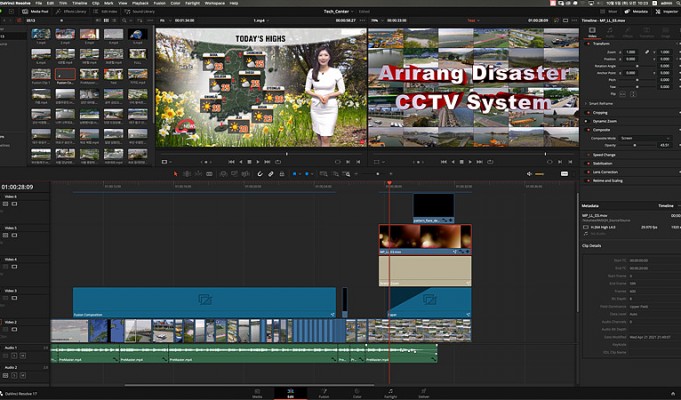Mute the Audio 1 track
The image size is (681, 400).
pos(23,356)
